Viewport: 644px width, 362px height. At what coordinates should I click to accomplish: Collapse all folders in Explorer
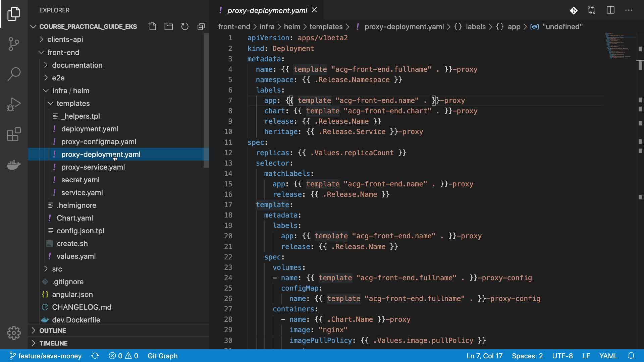point(201,26)
